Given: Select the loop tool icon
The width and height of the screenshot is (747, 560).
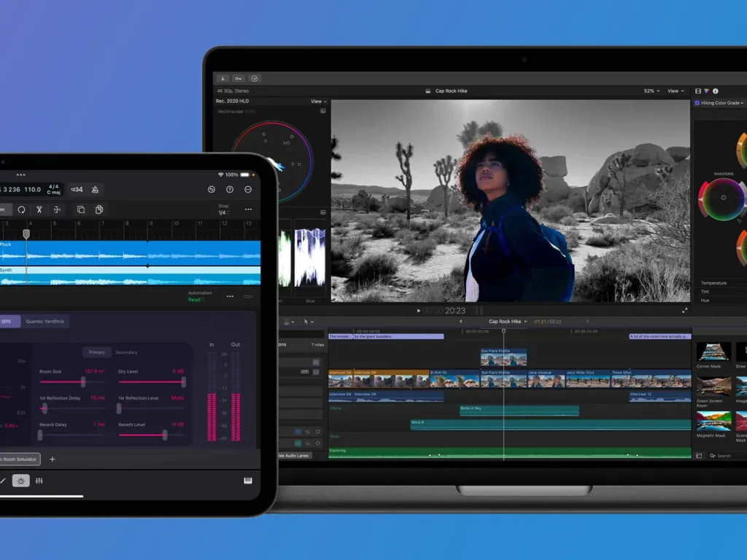Looking at the screenshot, I should [x=21, y=209].
